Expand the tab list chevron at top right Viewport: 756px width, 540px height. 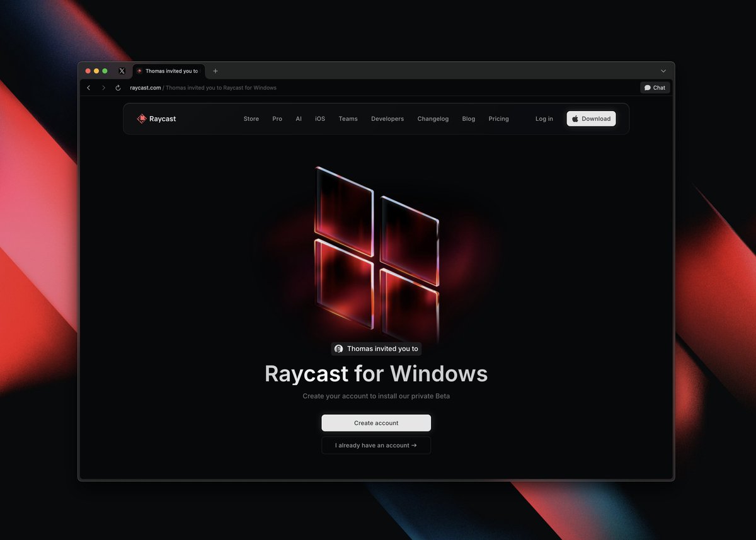[663, 71]
